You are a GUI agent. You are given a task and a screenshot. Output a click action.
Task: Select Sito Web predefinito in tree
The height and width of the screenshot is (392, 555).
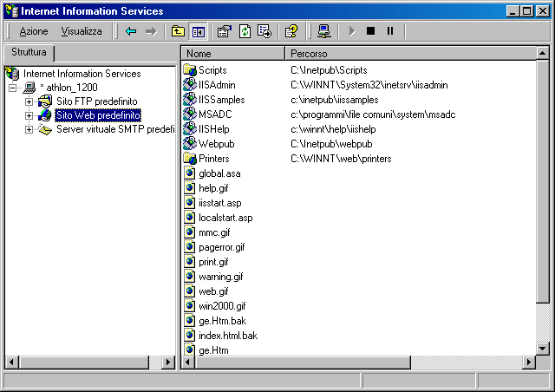pyautogui.click(x=98, y=115)
